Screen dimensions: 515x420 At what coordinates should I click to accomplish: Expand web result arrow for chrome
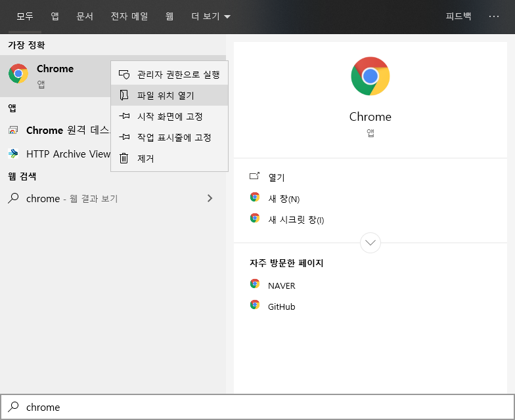[210, 198]
